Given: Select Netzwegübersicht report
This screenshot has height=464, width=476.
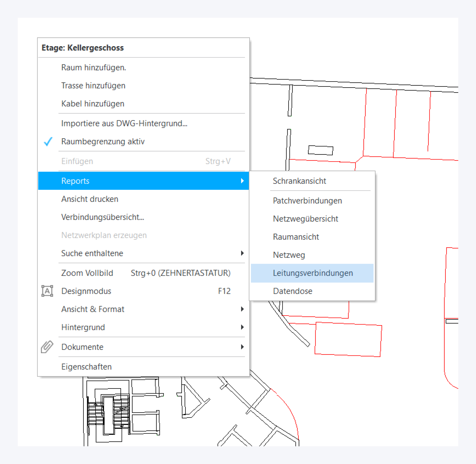Looking at the screenshot, I should point(305,219).
